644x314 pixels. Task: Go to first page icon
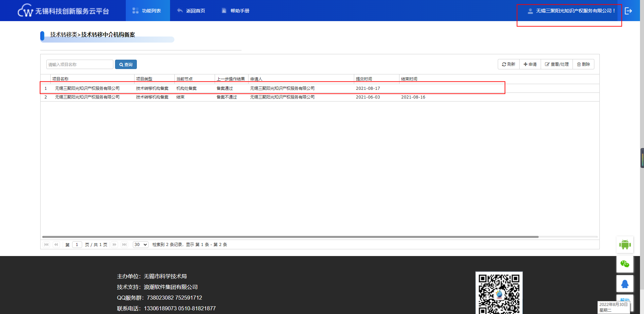click(46, 245)
